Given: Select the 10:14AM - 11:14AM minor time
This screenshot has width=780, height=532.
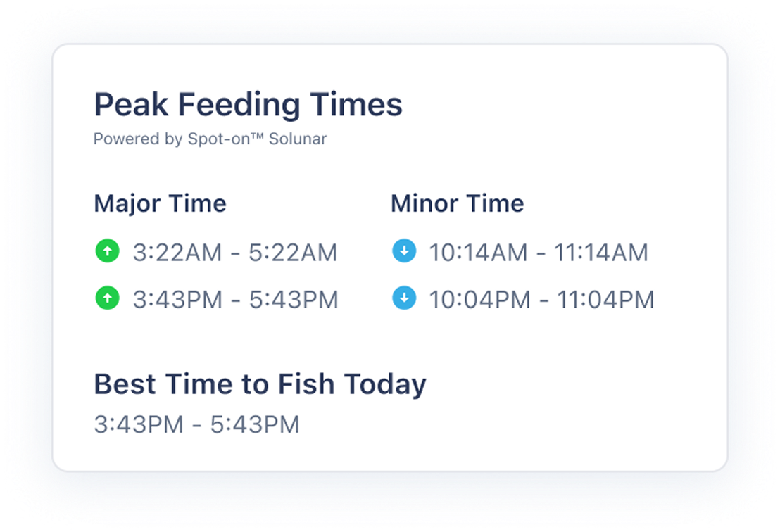Looking at the screenshot, I should coord(539,252).
